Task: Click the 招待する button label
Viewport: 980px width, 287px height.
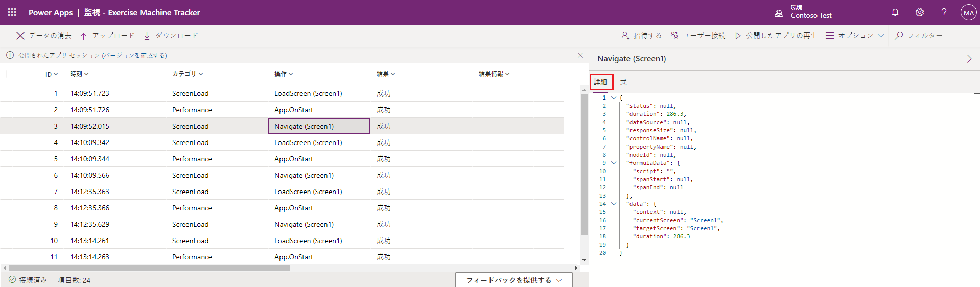Action: [x=648, y=36]
